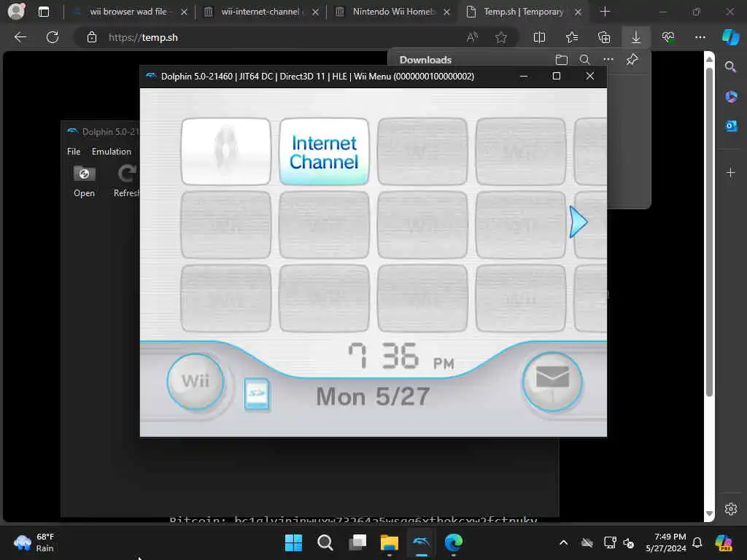
Task: Open weather widget 68°F Rain
Action: click(x=34, y=542)
